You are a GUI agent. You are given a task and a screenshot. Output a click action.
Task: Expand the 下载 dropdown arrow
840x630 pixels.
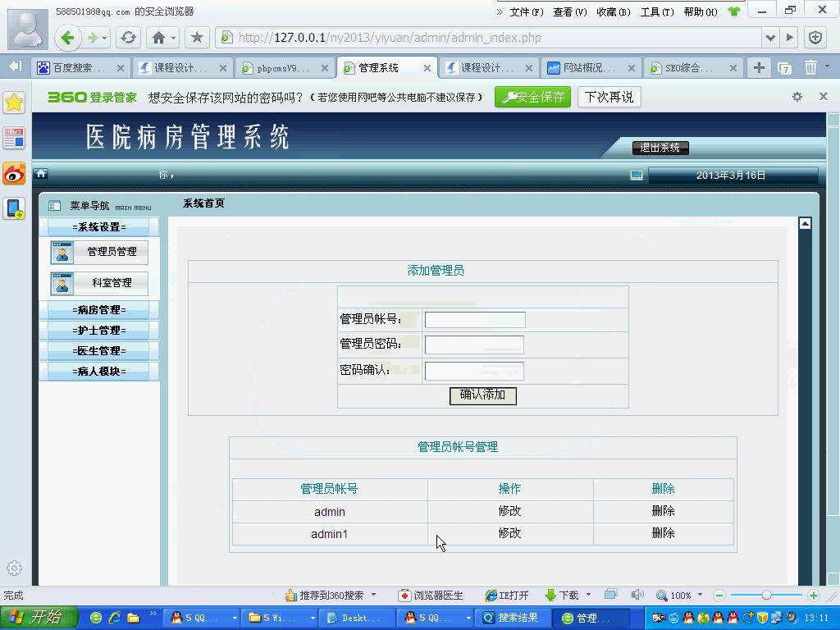(588, 595)
